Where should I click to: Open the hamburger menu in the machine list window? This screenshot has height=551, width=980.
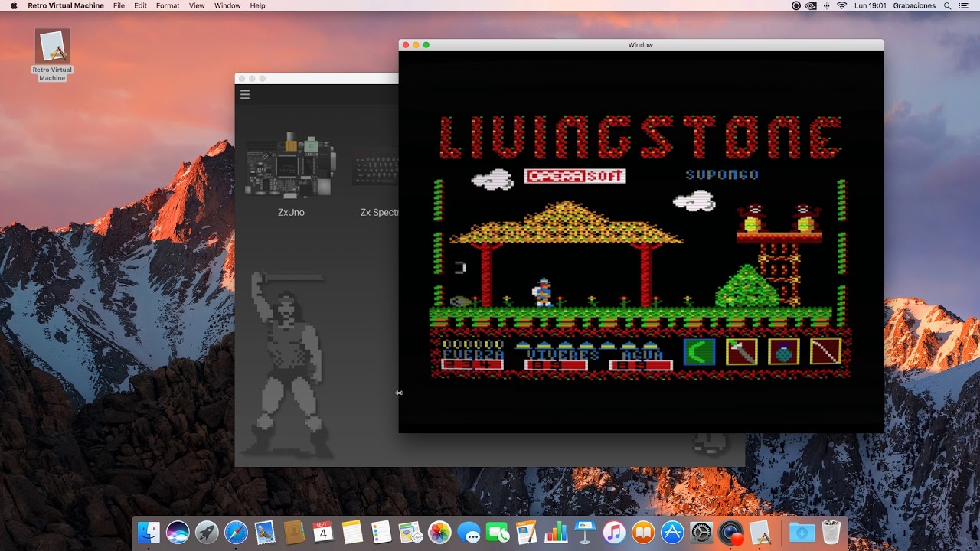[245, 95]
